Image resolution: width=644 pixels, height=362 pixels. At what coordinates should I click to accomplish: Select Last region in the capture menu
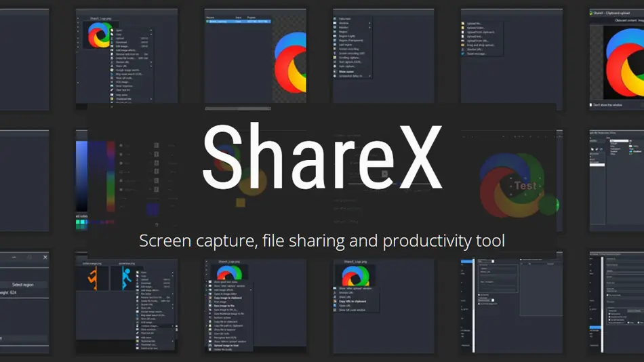[346, 45]
